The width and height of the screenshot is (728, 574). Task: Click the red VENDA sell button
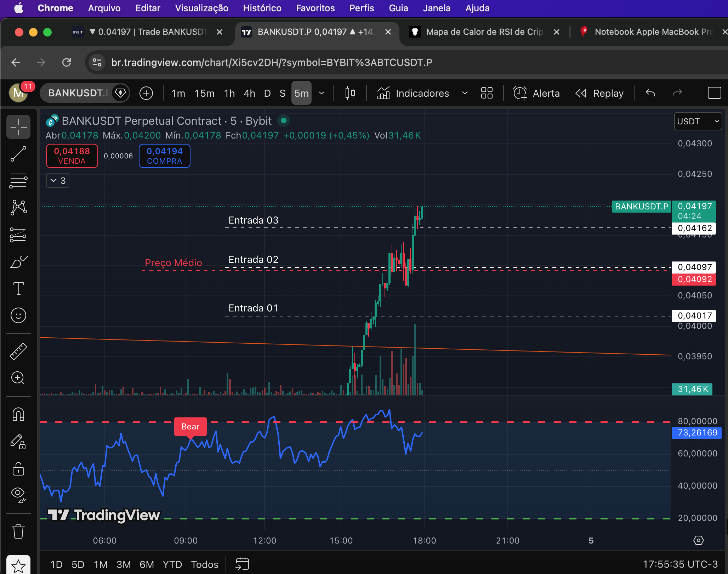(72, 156)
